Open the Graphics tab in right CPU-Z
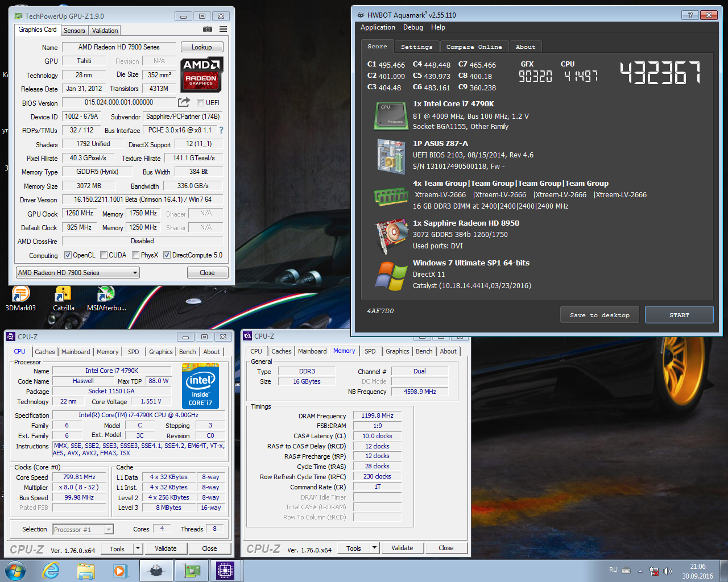The height and width of the screenshot is (582, 728). 397,351
